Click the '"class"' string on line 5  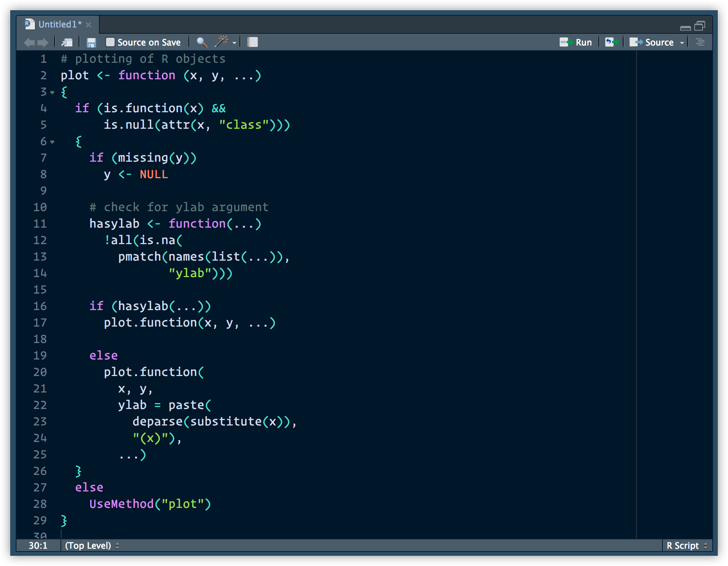(x=244, y=125)
